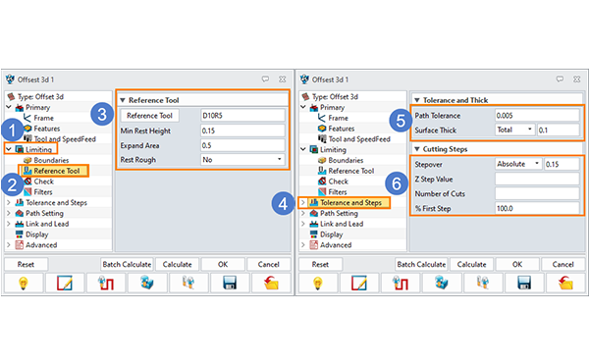Select Reference Tool in left tree
The width and height of the screenshot is (589, 364).
tap(57, 171)
